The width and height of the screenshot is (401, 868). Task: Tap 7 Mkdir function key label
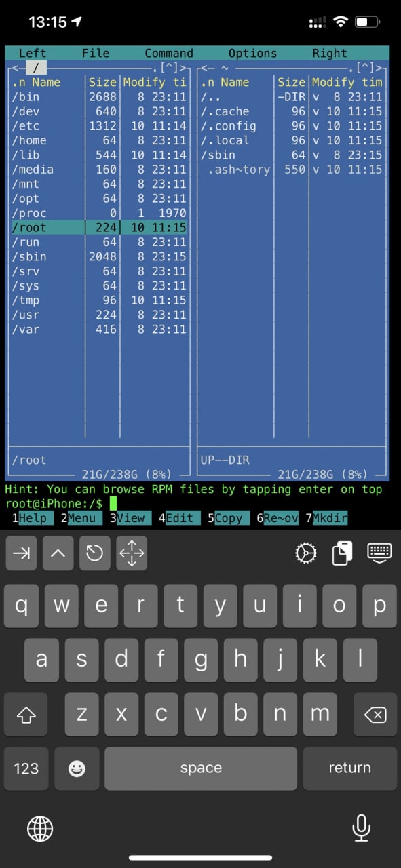click(x=326, y=518)
